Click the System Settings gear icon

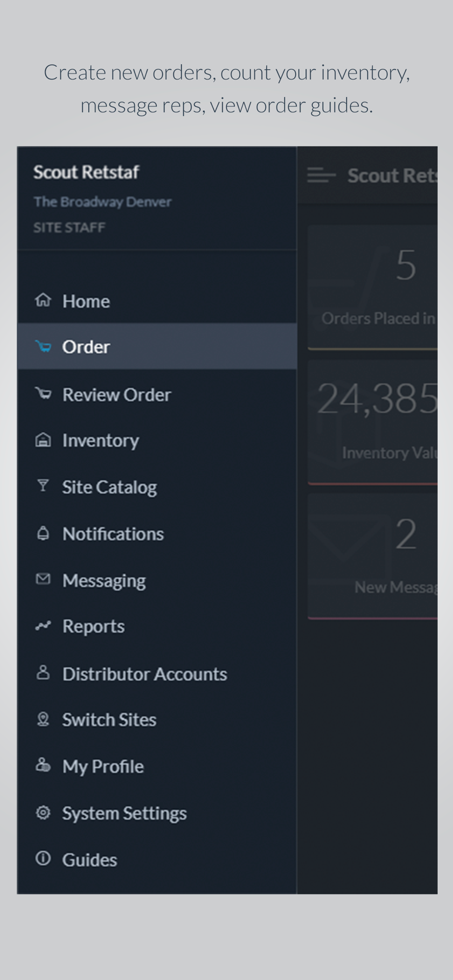click(x=43, y=812)
